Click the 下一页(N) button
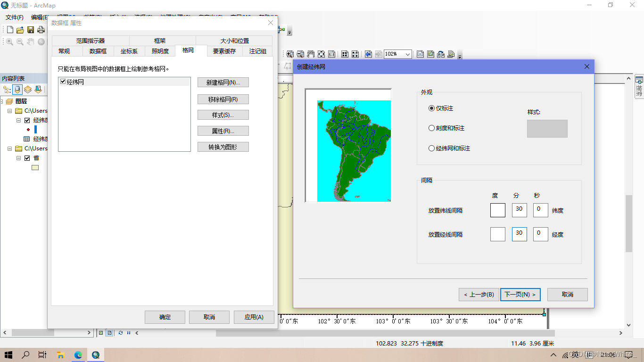This screenshot has width=644, height=362. pos(520,294)
